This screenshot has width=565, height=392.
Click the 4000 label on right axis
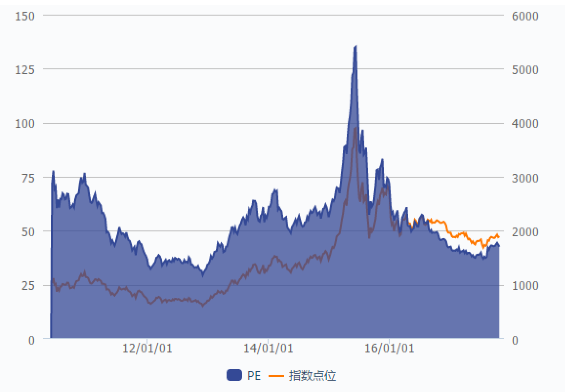click(x=525, y=124)
